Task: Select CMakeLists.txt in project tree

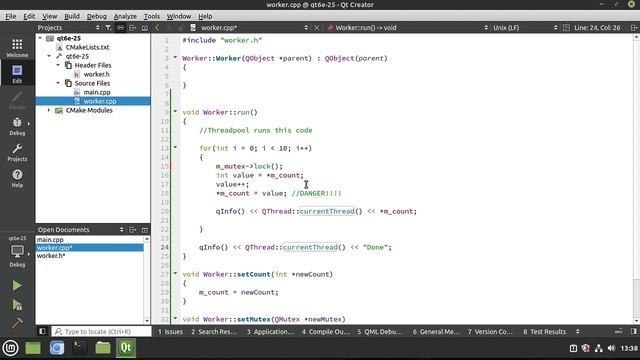Action: (x=87, y=47)
